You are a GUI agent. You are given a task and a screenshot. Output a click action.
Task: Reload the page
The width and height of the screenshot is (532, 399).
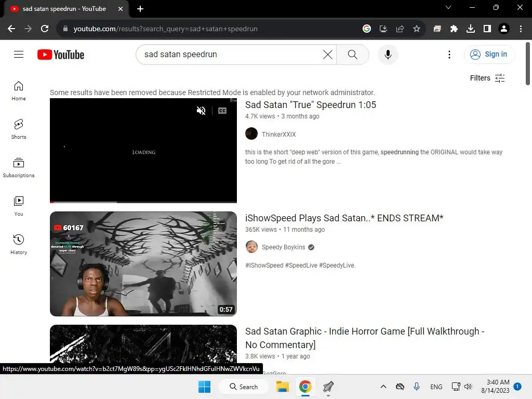tap(45, 29)
